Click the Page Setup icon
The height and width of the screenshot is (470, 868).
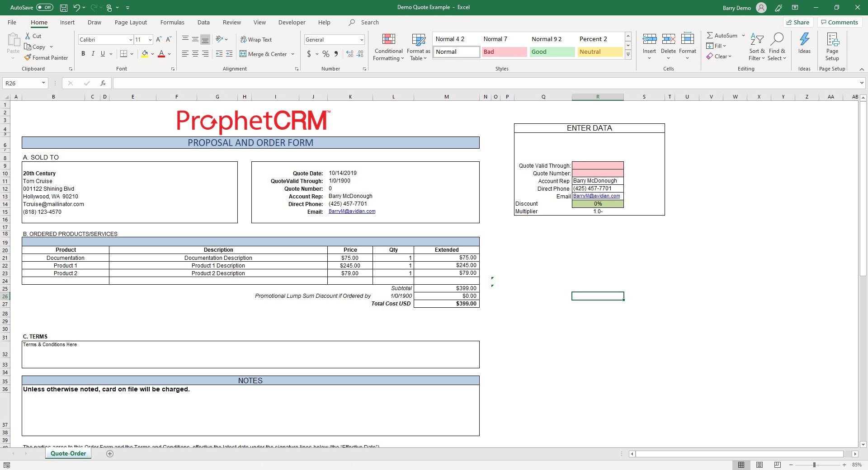click(x=832, y=40)
